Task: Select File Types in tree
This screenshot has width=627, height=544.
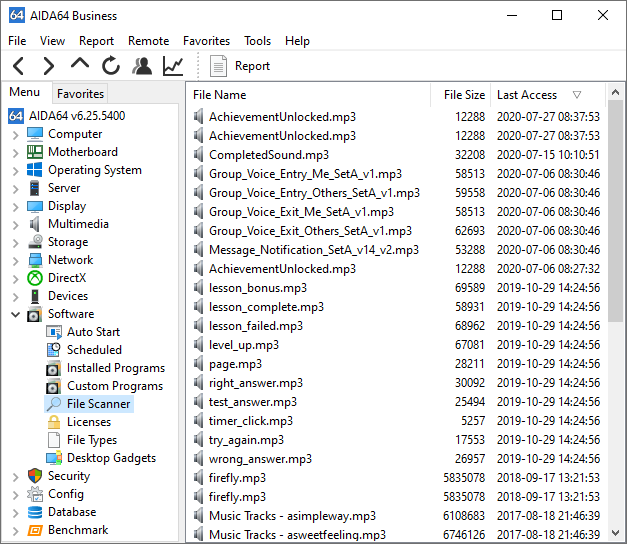Action: click(92, 440)
